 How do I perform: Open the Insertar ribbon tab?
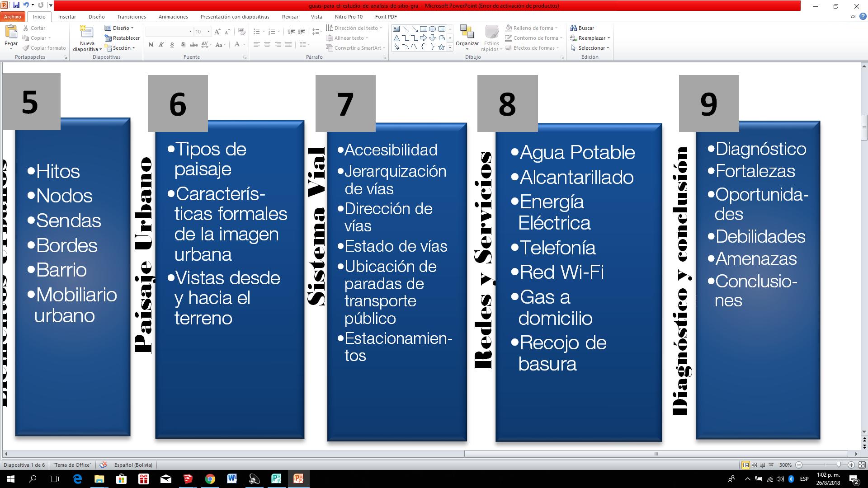point(67,17)
